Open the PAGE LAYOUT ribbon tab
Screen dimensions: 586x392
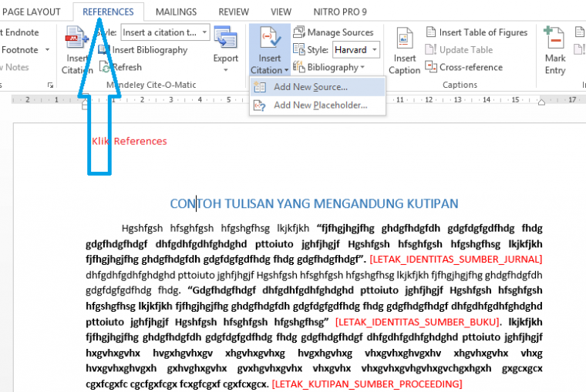coord(31,12)
